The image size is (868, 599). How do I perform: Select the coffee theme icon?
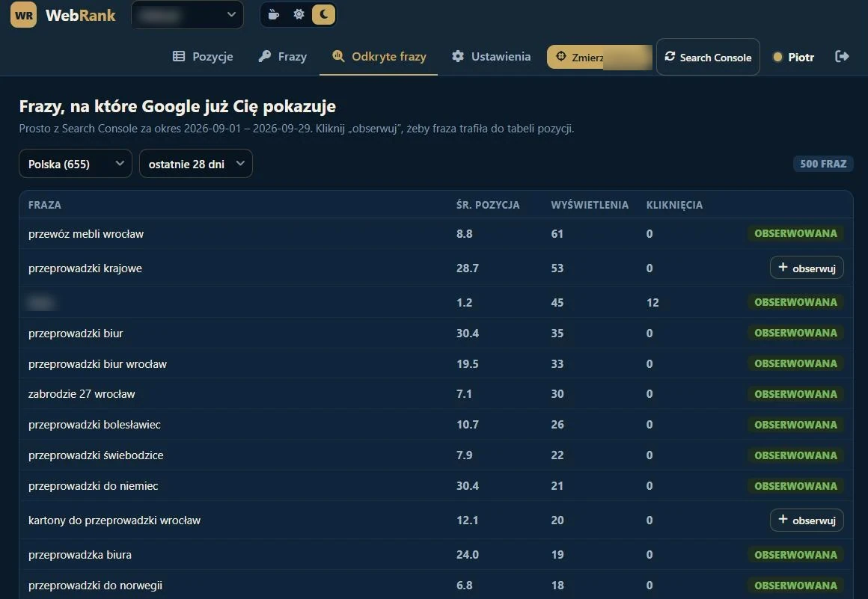273,14
